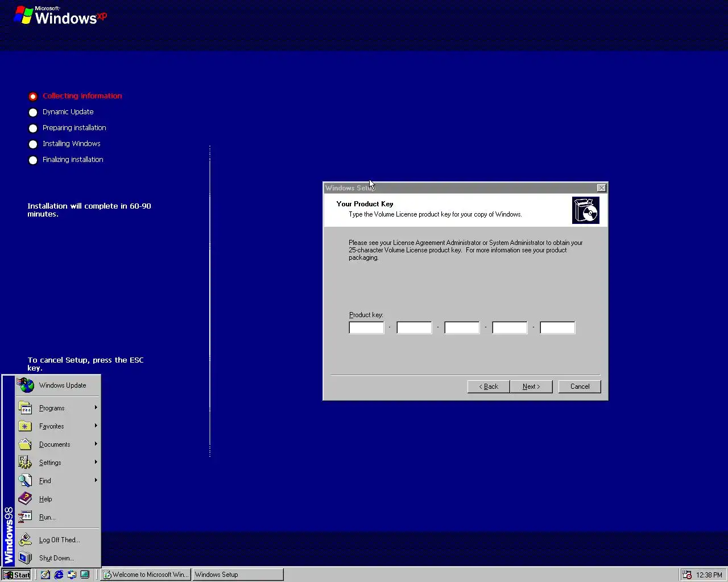
Task: Expand the Documents submenu arrow
Action: click(x=96, y=444)
